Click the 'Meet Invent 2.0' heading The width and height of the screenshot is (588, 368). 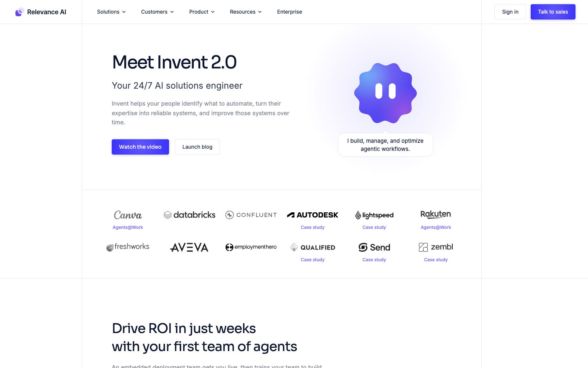pos(174,62)
